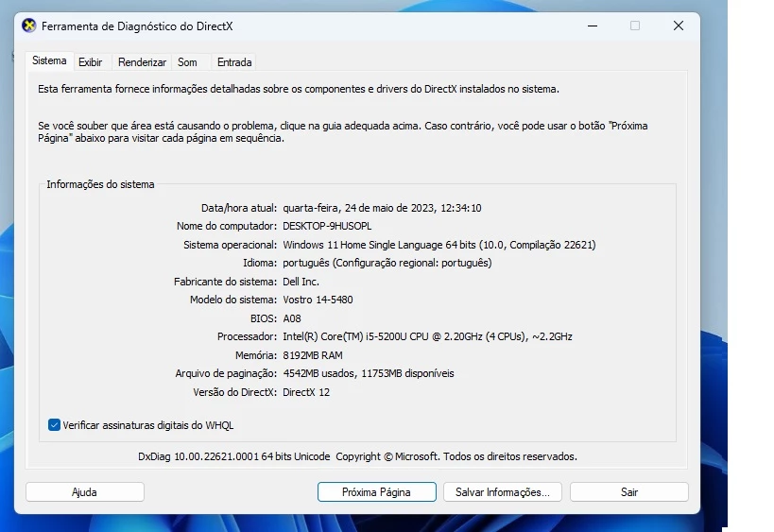Click the Arquivo de paginação label

[x=226, y=373]
